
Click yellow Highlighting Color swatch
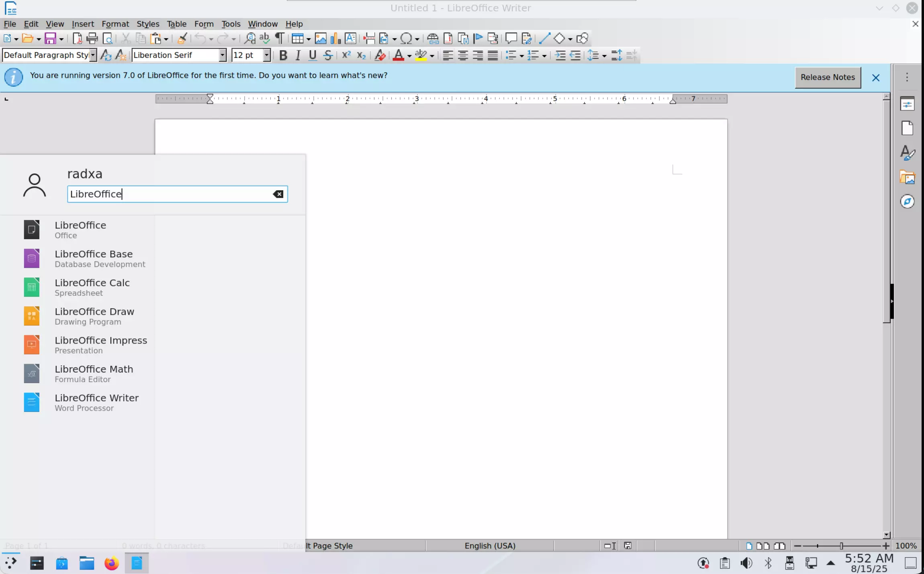pos(421,55)
